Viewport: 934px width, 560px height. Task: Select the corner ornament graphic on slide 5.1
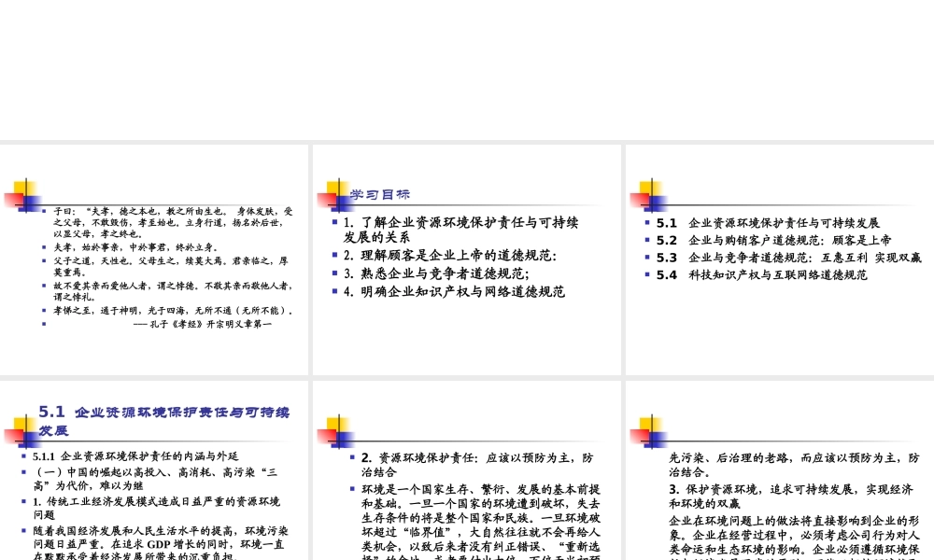[26, 431]
